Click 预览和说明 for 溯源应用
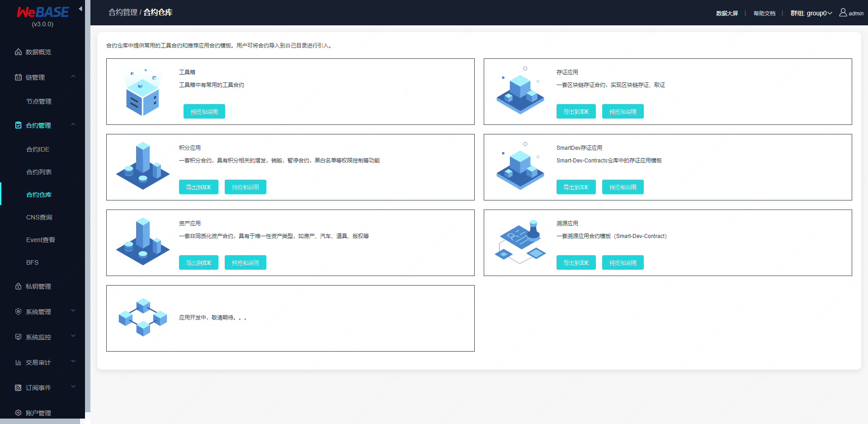The height and width of the screenshot is (424, 868). pyautogui.click(x=623, y=262)
